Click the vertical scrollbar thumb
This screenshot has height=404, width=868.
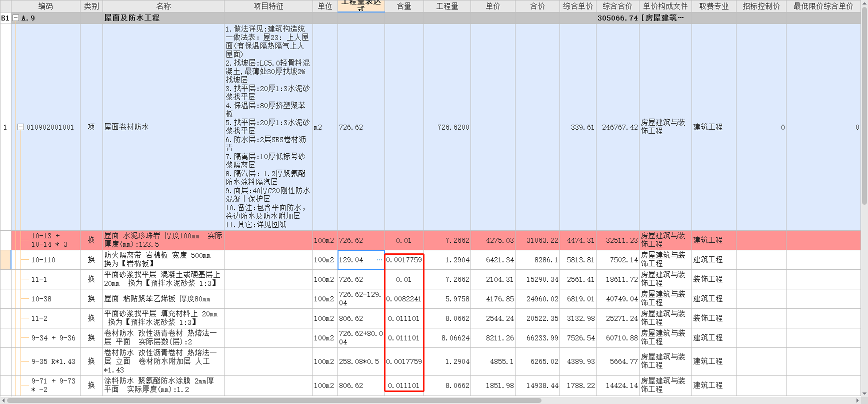(864, 105)
